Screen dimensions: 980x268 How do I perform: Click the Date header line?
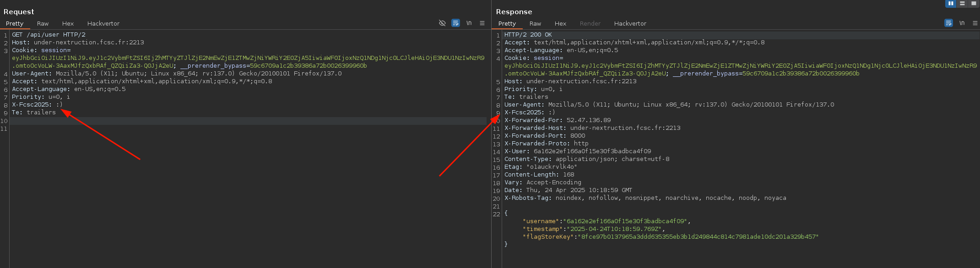[569, 190]
